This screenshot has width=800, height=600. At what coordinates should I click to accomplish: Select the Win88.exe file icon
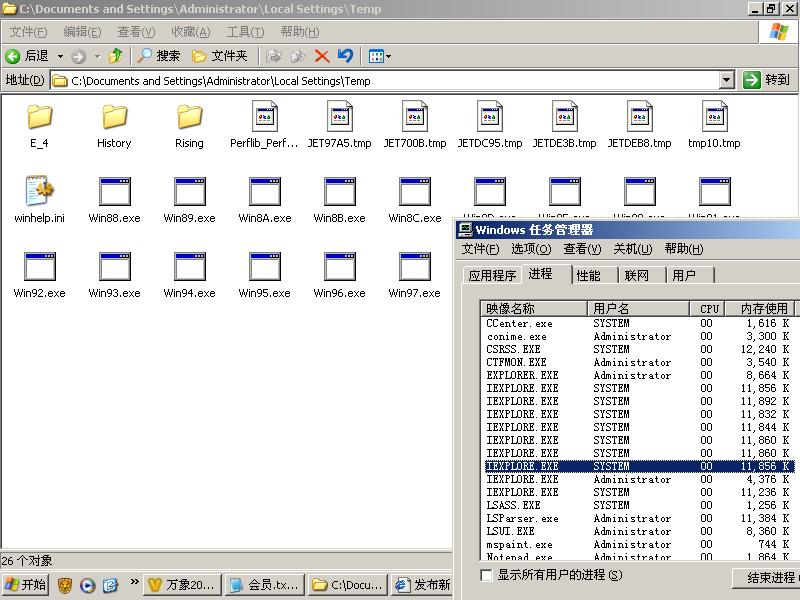coord(114,192)
